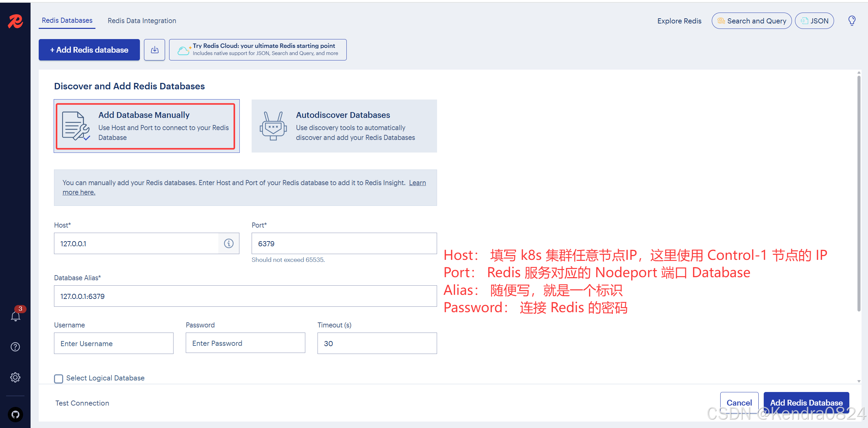
Task: Focus the Timeout input field
Action: pyautogui.click(x=377, y=343)
